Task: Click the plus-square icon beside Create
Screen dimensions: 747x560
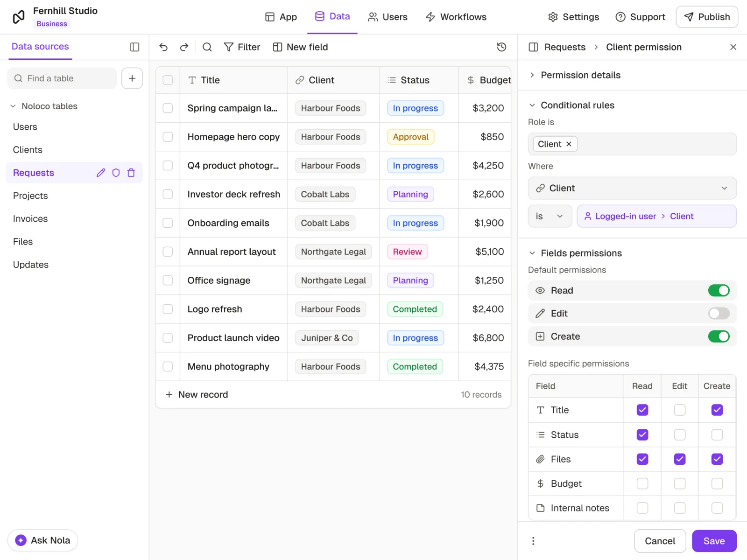Action: [540, 336]
